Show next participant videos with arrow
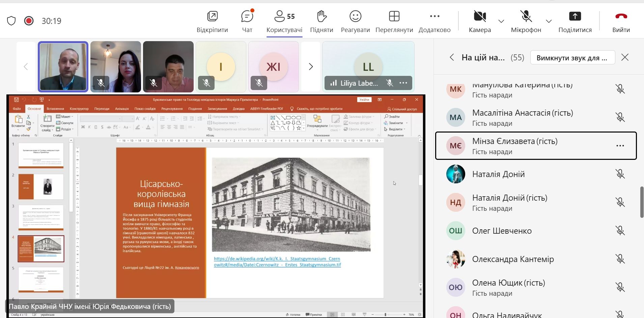Screen dimensions: 644x318 coord(311,67)
